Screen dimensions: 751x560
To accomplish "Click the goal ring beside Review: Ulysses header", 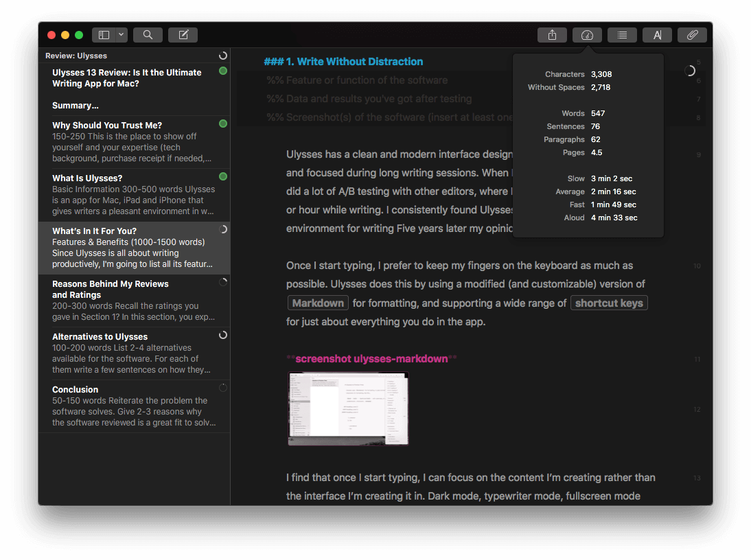I will coord(222,56).
